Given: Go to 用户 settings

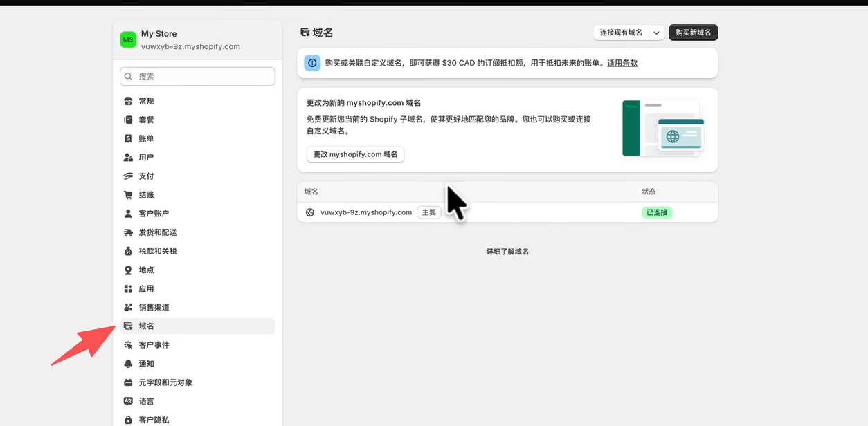Looking at the screenshot, I should [x=197, y=157].
